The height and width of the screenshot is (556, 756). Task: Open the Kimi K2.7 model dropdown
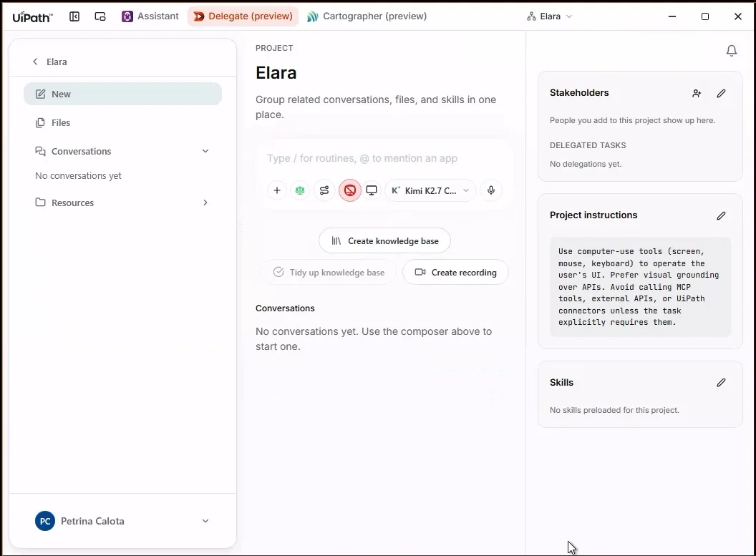(430, 191)
